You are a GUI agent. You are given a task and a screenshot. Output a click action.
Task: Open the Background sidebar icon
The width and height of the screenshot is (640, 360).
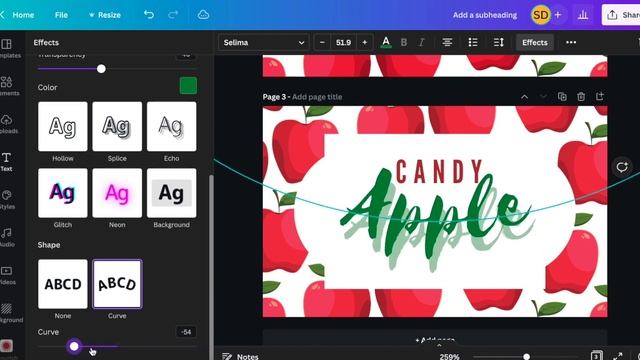click(7, 313)
